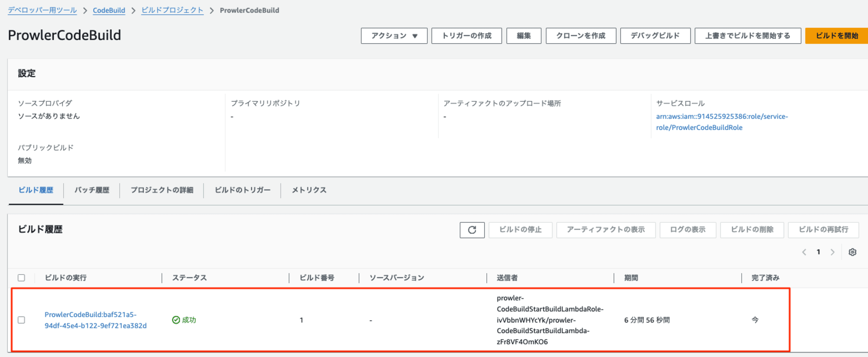
Task: Click the ソースがありません value
Action: 49,116
